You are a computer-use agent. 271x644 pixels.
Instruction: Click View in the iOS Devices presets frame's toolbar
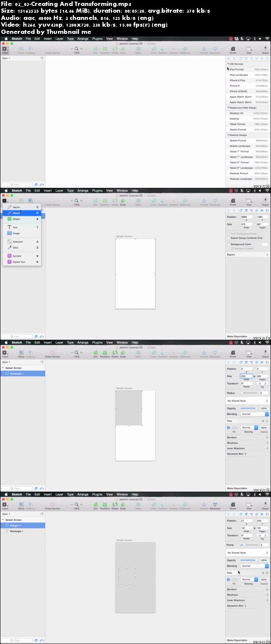pos(249,50)
